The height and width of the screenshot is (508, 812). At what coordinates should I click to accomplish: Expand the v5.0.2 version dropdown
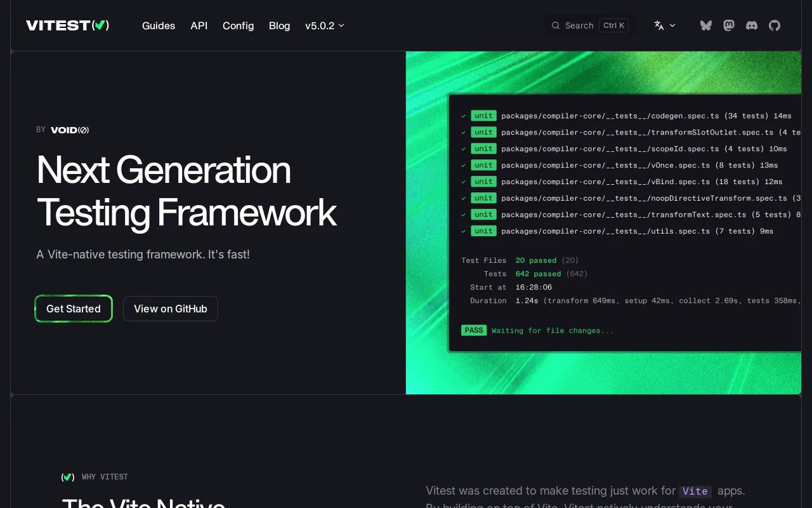(324, 25)
